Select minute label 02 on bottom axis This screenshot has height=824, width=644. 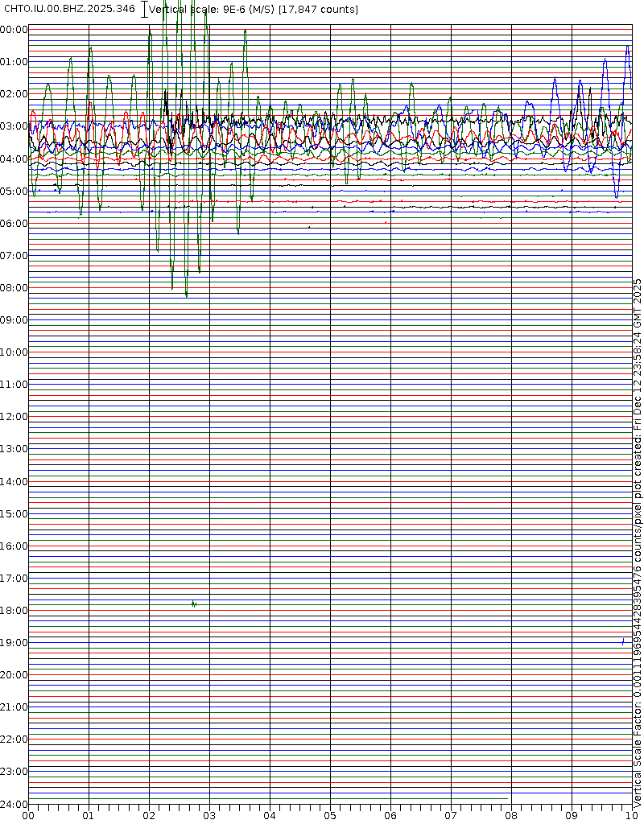tap(149, 815)
